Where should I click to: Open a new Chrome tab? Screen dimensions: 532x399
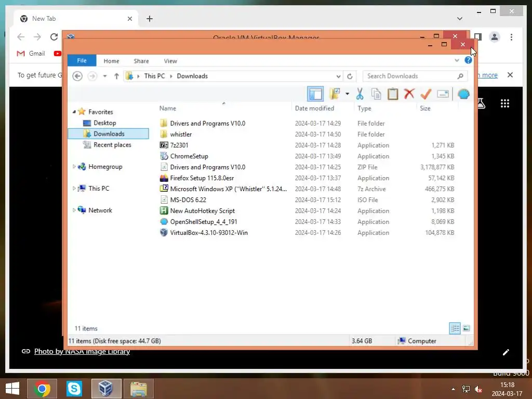coord(150,19)
